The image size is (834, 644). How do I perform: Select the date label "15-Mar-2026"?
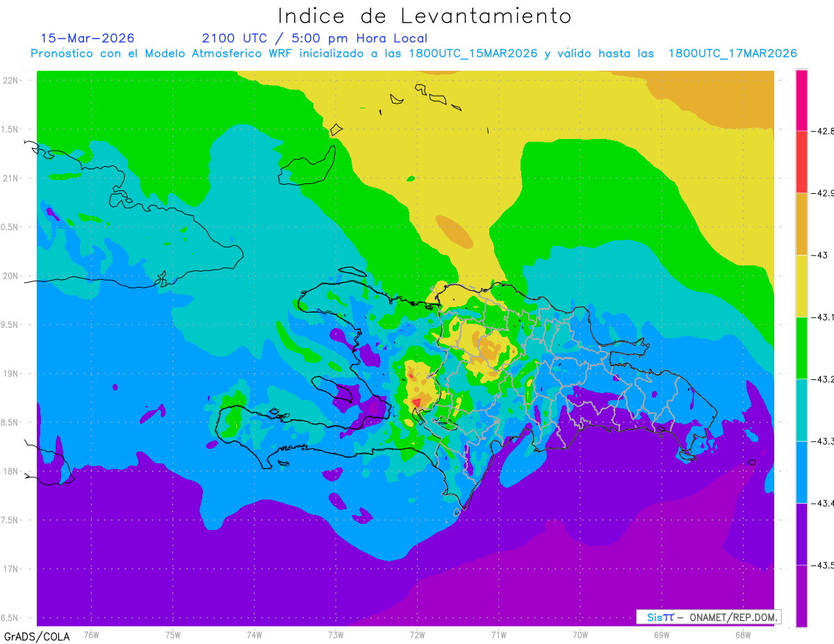click(x=88, y=38)
